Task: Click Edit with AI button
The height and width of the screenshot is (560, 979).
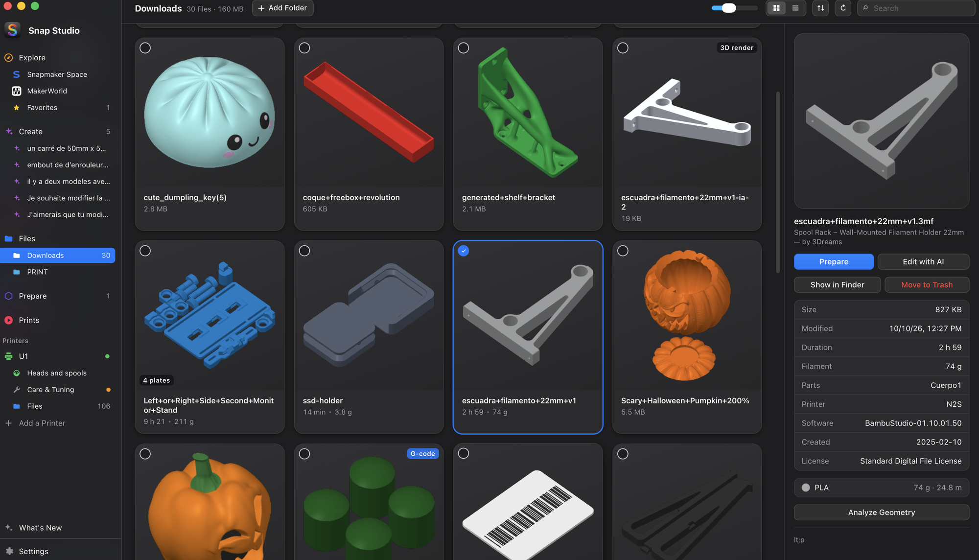Action: (x=923, y=262)
